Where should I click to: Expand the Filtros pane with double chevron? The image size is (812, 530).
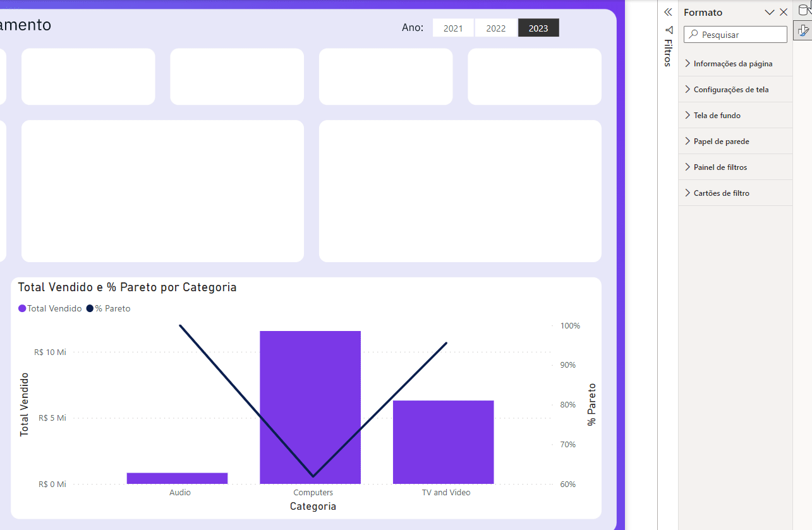click(x=668, y=12)
